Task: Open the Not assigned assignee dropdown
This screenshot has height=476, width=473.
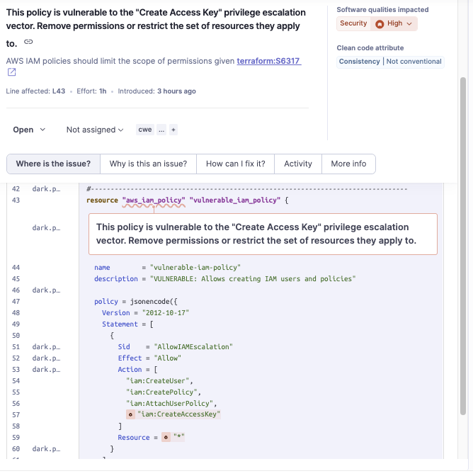Action: [x=95, y=130]
